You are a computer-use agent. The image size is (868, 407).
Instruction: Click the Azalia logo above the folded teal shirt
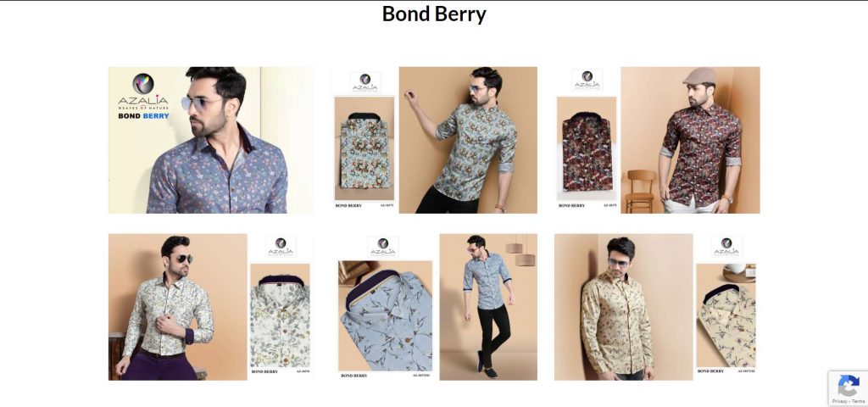[365, 82]
